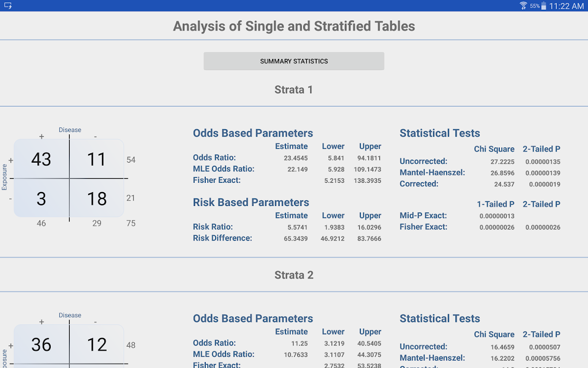
Task: Tap the Strata 1 Statistical Tests heading
Action: pyautogui.click(x=439, y=133)
